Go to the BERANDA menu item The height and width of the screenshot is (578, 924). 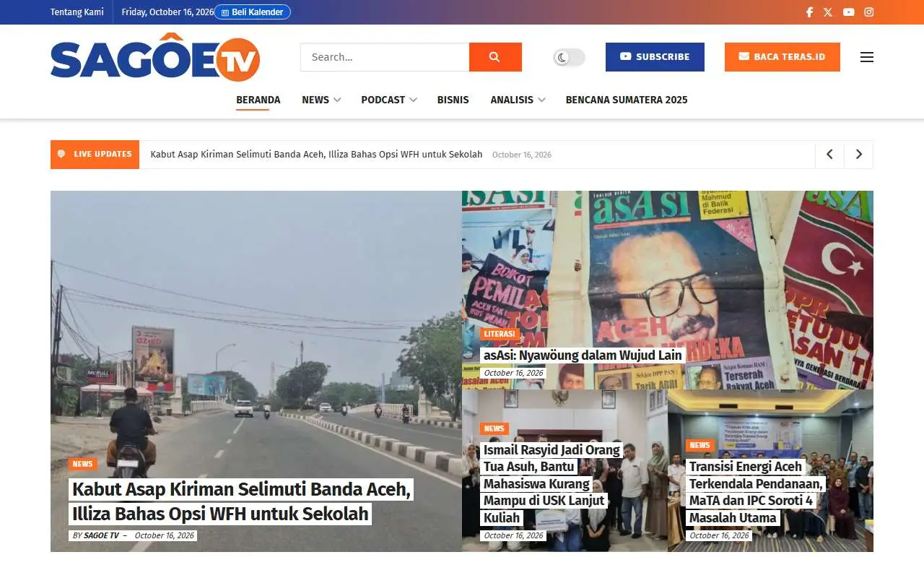pos(258,100)
